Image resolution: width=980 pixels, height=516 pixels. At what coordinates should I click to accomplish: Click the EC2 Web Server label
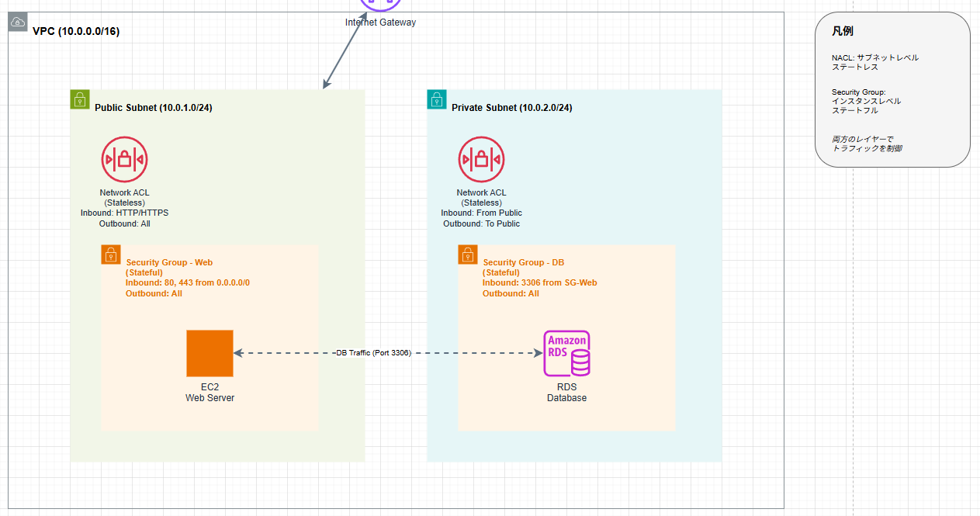pos(210,393)
